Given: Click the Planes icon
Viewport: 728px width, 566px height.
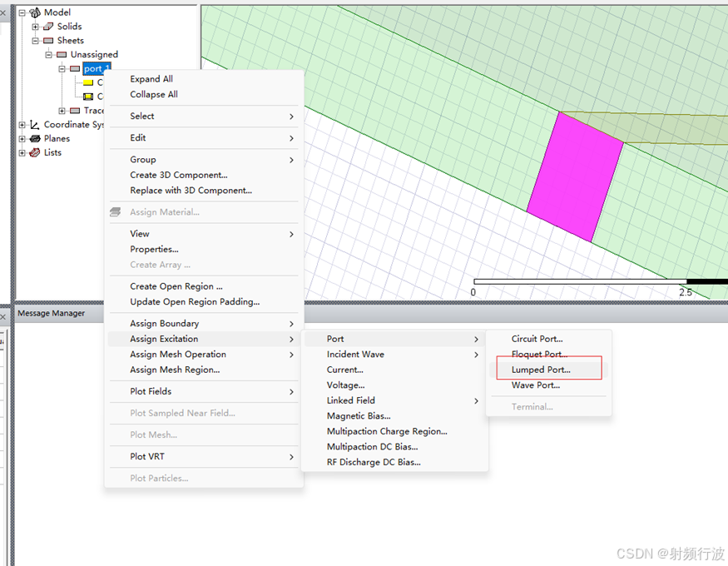Looking at the screenshot, I should [x=35, y=138].
